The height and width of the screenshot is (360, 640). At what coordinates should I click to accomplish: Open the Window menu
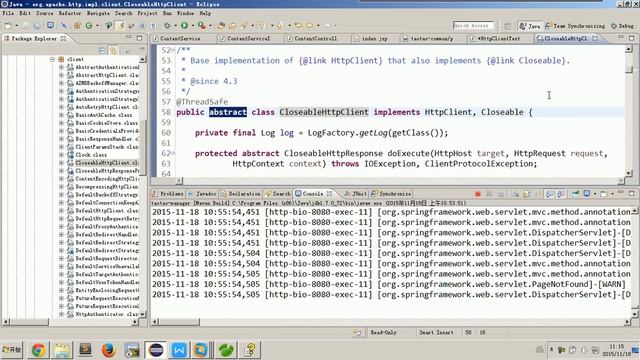tap(185, 13)
